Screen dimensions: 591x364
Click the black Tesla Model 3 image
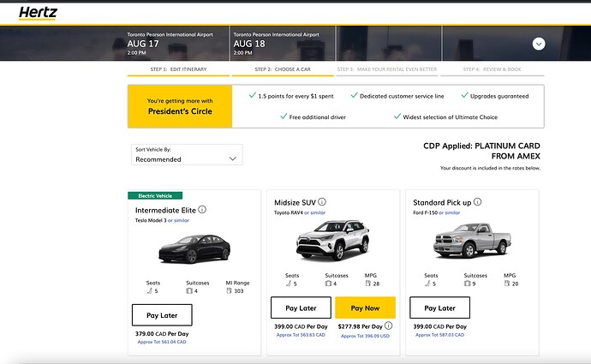[x=194, y=248]
